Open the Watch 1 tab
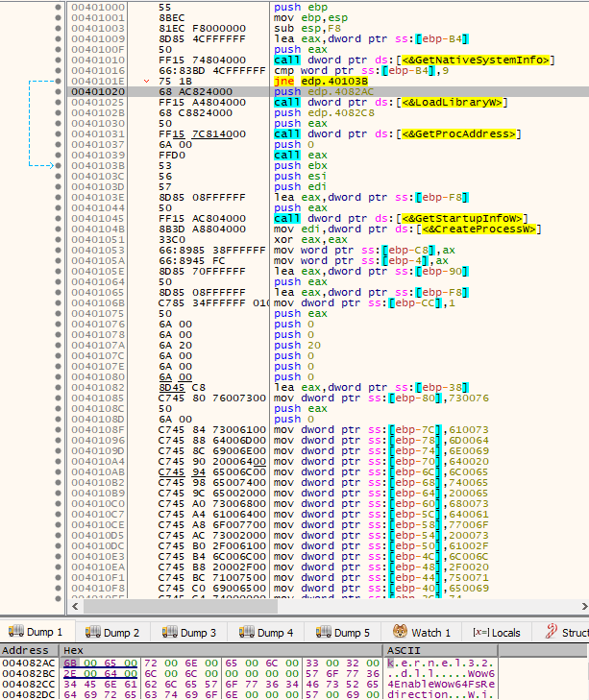The width and height of the screenshot is (589, 700). [422, 632]
